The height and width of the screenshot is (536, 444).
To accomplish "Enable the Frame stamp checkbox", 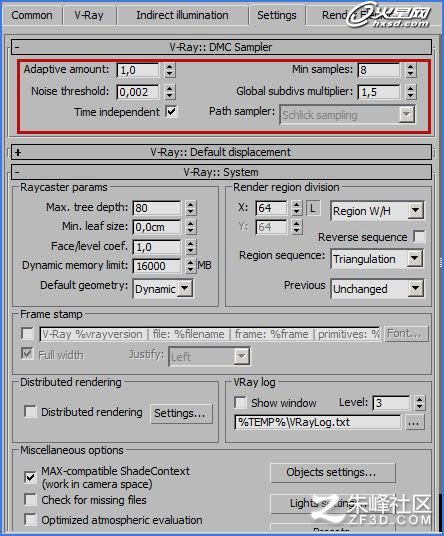I will click(27, 333).
